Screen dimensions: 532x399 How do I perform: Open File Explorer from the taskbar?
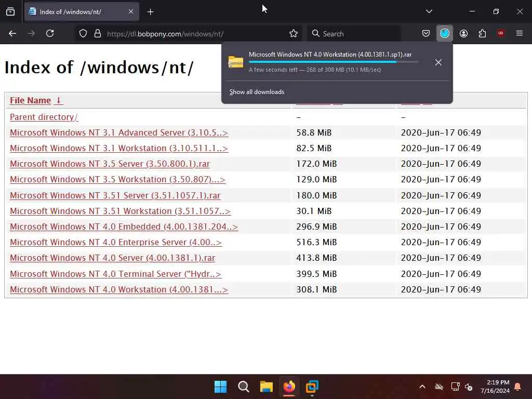coord(267,387)
